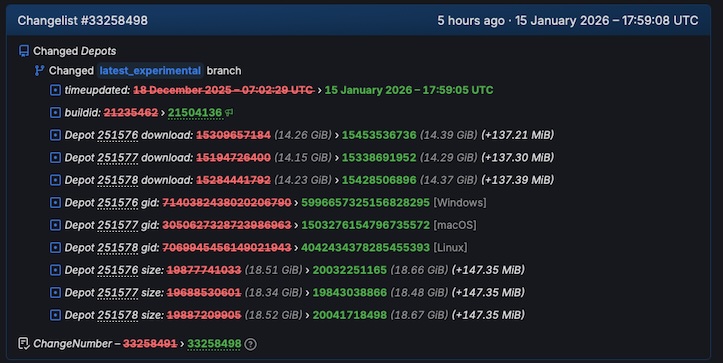
Task: Click new download value 15428506896
Action: (x=379, y=180)
